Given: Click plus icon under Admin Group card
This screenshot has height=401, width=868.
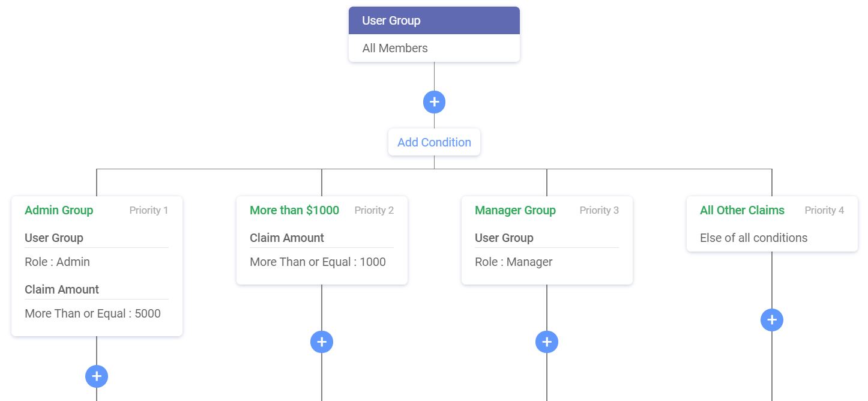Looking at the screenshot, I should [97, 376].
